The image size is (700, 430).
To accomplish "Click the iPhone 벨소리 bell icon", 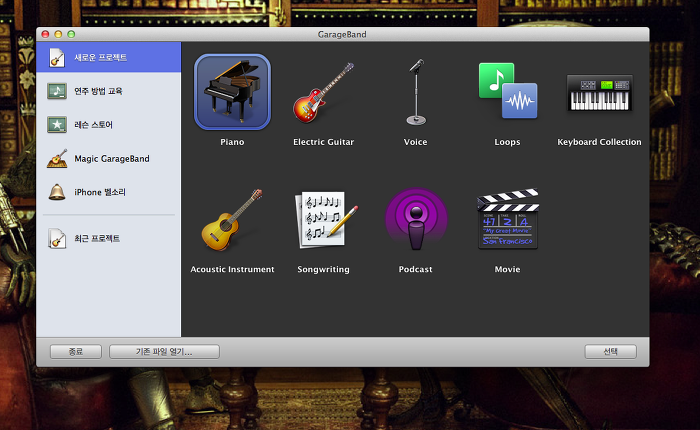I will pos(57,192).
